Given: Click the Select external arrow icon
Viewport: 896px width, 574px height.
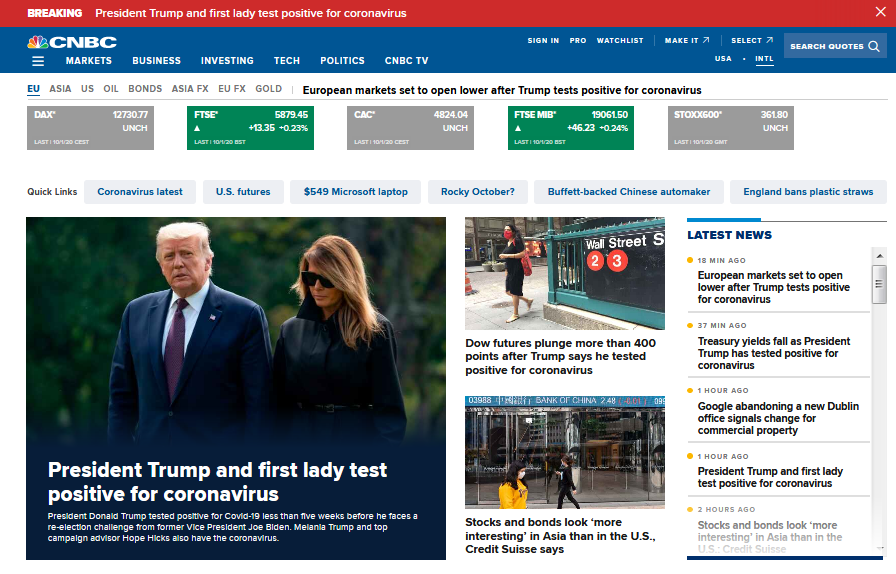Looking at the screenshot, I should pos(769,40).
